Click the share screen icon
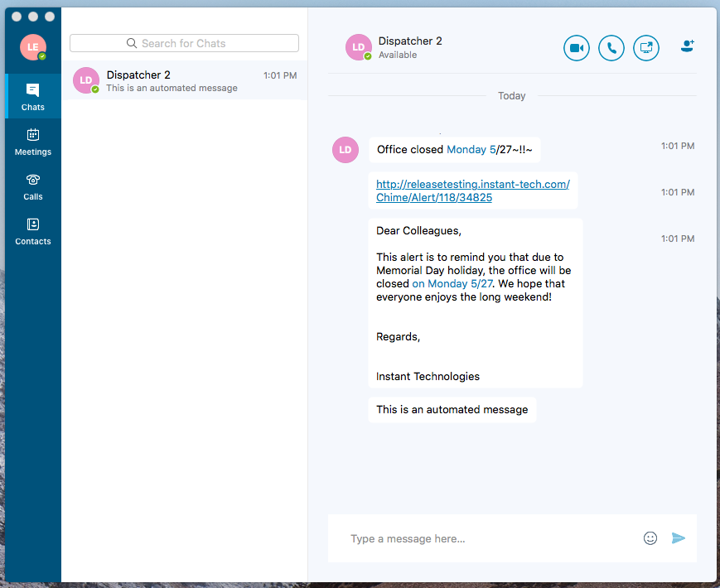This screenshot has height=588, width=720. click(646, 48)
